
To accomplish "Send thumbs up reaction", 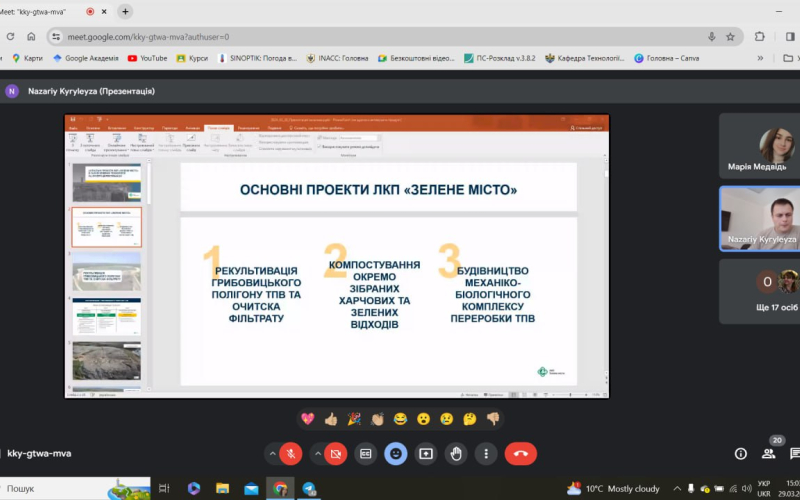I will [331, 419].
